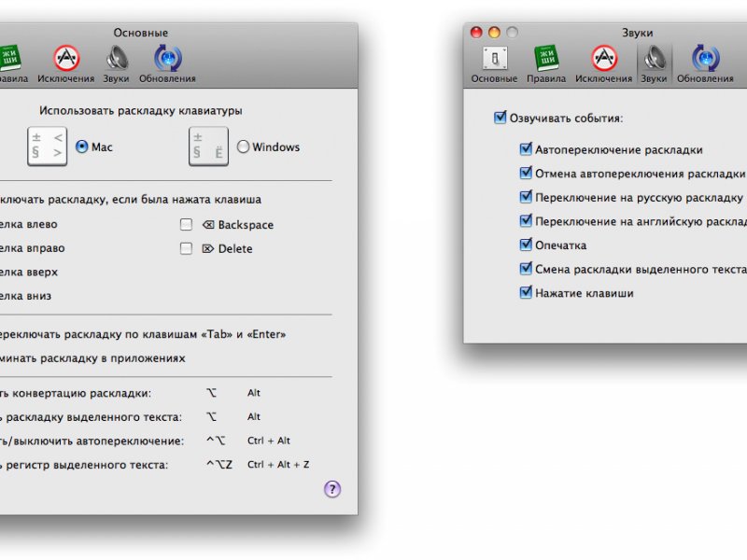Screen dimensions: 747x560
Task: Click the Использовать раскладку клавиатуры heading
Action: (x=141, y=110)
